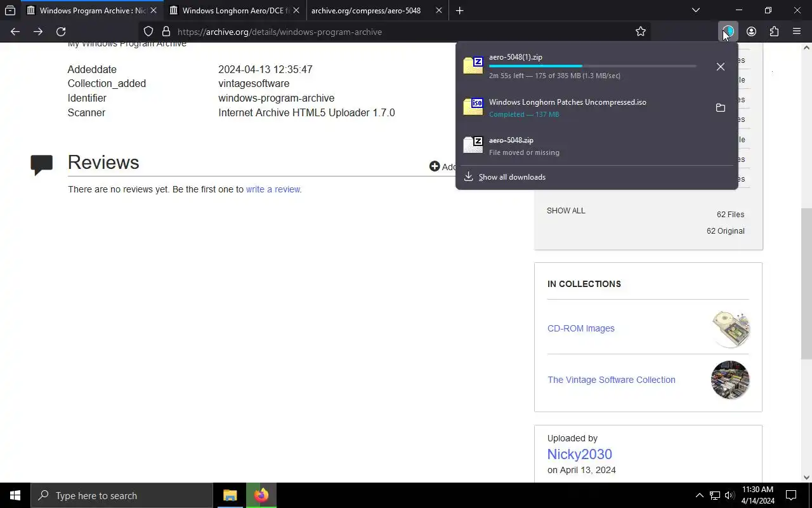Open Extensions puzzle icon
812x508 pixels.
(774, 31)
